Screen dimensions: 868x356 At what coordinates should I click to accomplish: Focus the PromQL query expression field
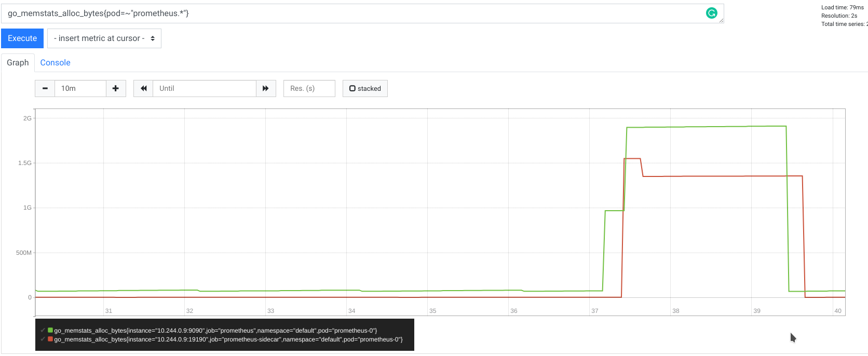[362, 13]
